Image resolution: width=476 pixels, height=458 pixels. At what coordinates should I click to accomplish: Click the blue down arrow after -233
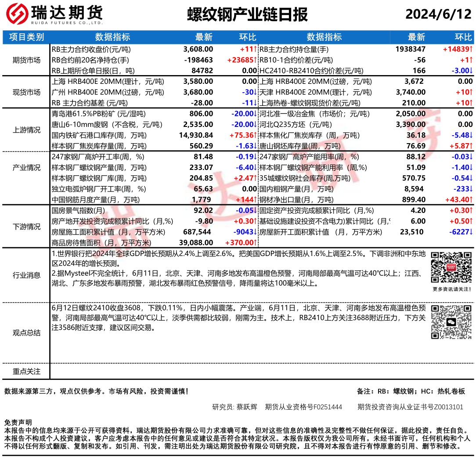[x=471, y=189]
